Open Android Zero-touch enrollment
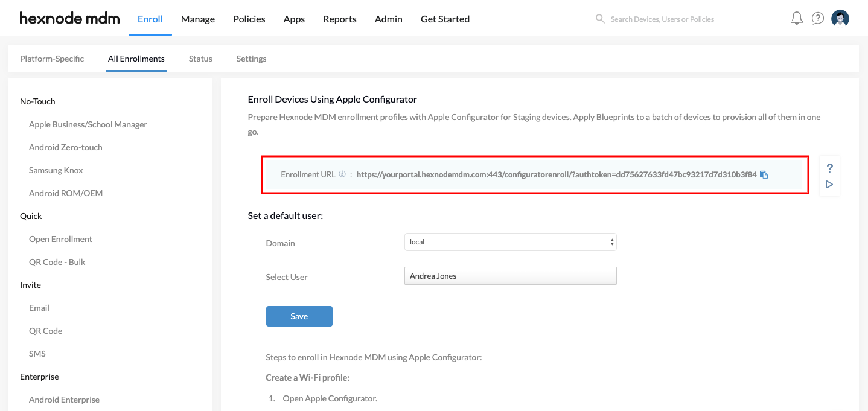Viewport: 868px width, 411px height. click(x=66, y=147)
